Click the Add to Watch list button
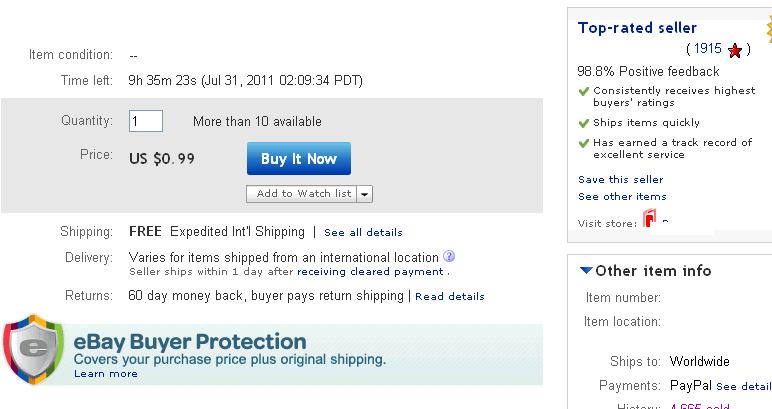The image size is (772, 409). pos(303,194)
